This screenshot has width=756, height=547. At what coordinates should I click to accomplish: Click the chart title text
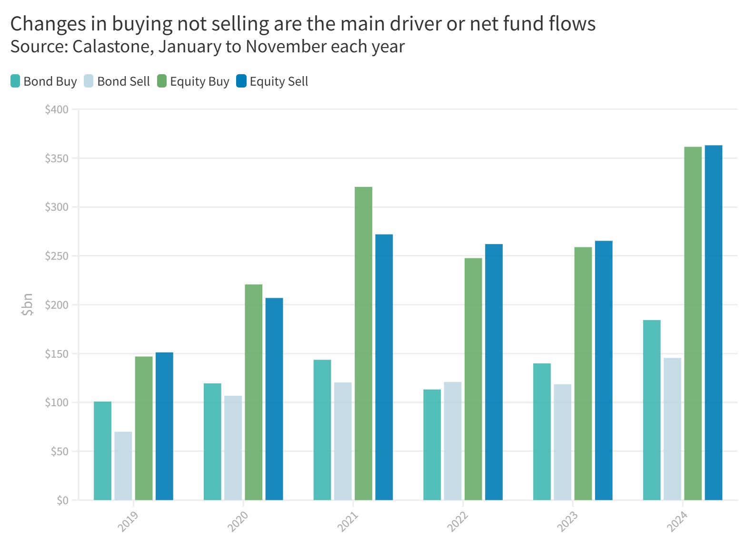[x=303, y=24]
